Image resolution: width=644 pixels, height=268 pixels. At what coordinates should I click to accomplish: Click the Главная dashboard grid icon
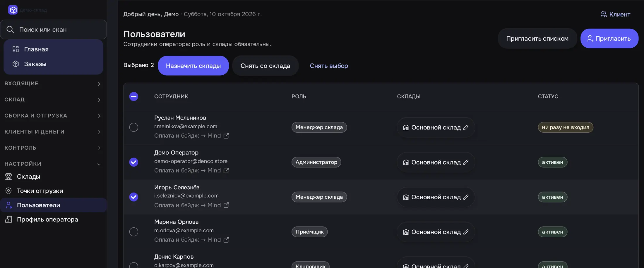coord(16,49)
